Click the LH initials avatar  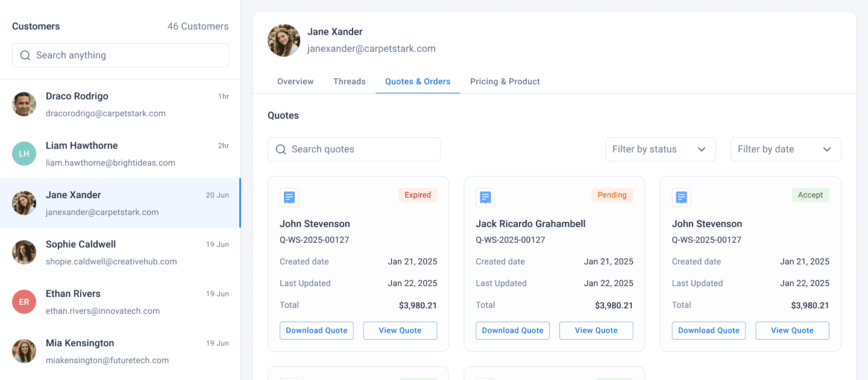point(24,154)
